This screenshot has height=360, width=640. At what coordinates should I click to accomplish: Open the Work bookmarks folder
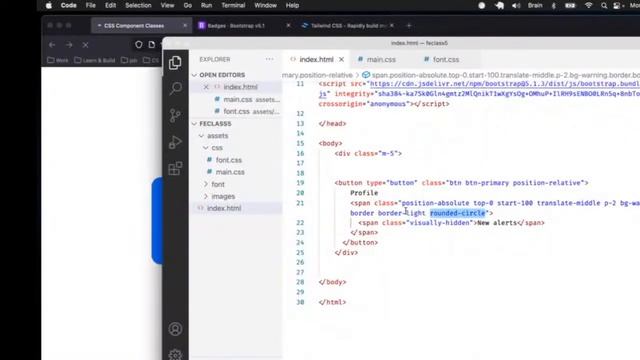coord(58,60)
